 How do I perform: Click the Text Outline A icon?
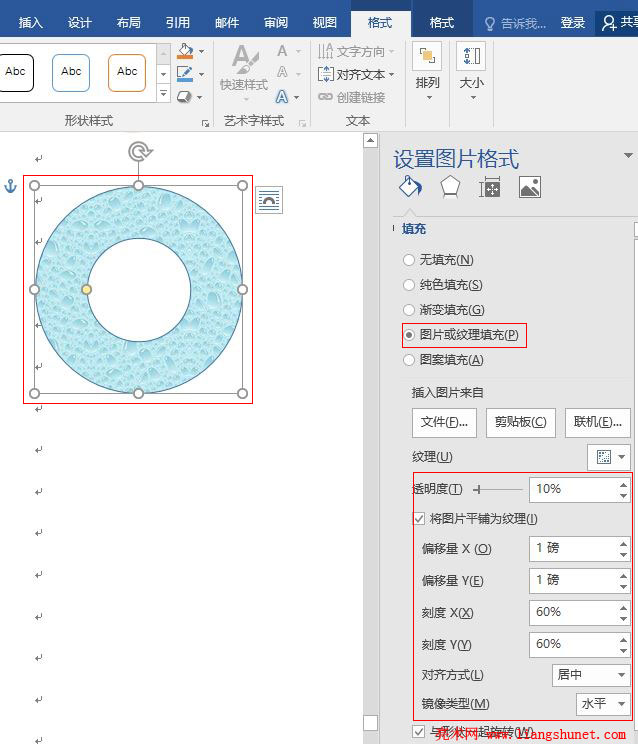(283, 73)
